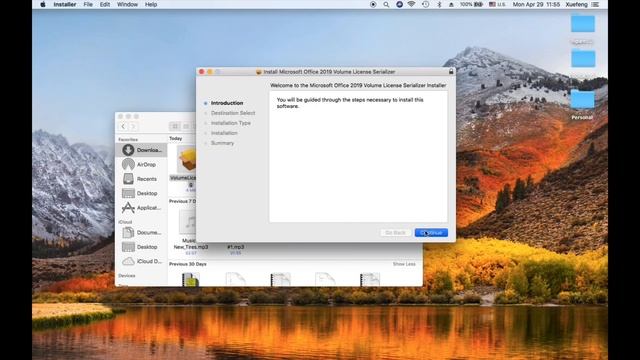
Task: Click the eject status icon in menu bar
Action: pos(451,4)
